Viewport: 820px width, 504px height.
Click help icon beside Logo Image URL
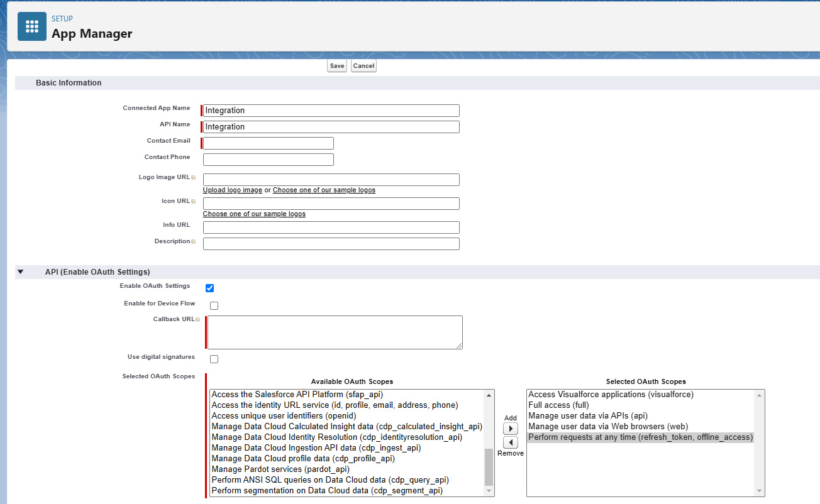click(x=193, y=178)
